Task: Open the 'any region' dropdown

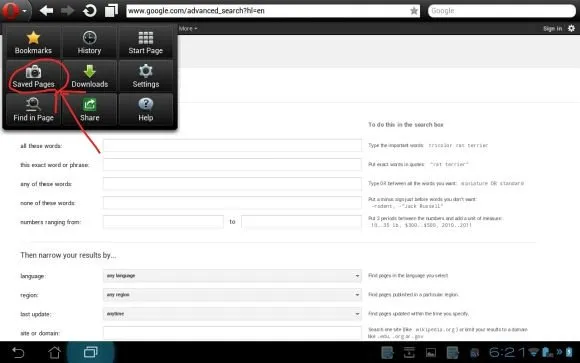Action: [x=232, y=295]
